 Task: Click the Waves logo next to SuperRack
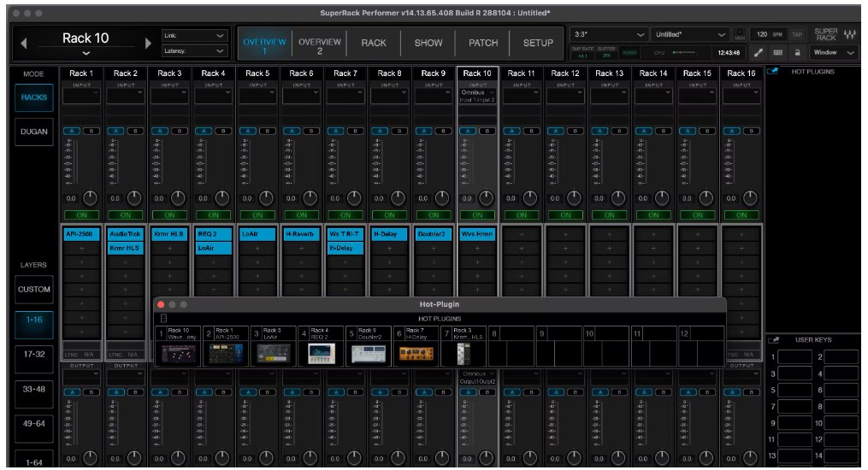coord(850,34)
